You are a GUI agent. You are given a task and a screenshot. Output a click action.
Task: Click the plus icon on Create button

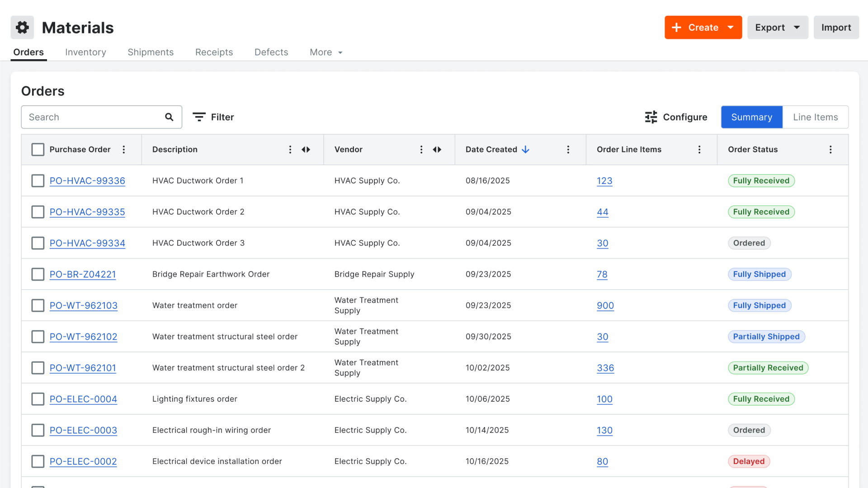(x=676, y=28)
